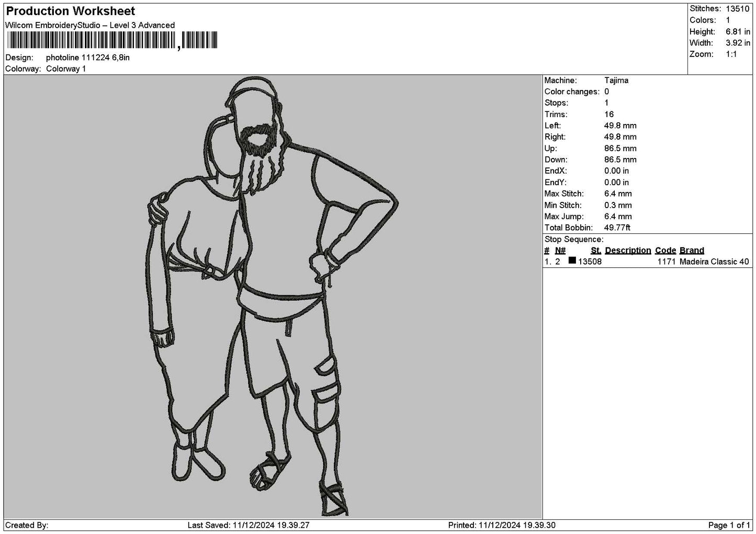This screenshot has width=756, height=534.
Task: Select the Madeira Classic 40 brand entry
Action: [x=714, y=262]
